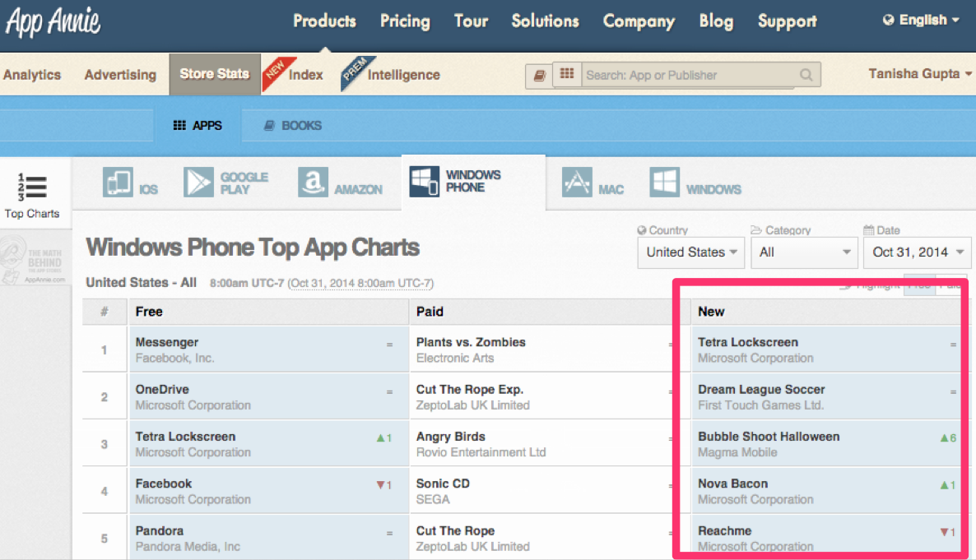Viewport: 976px width, 560px height.
Task: Open the Blog link
Action: click(716, 21)
